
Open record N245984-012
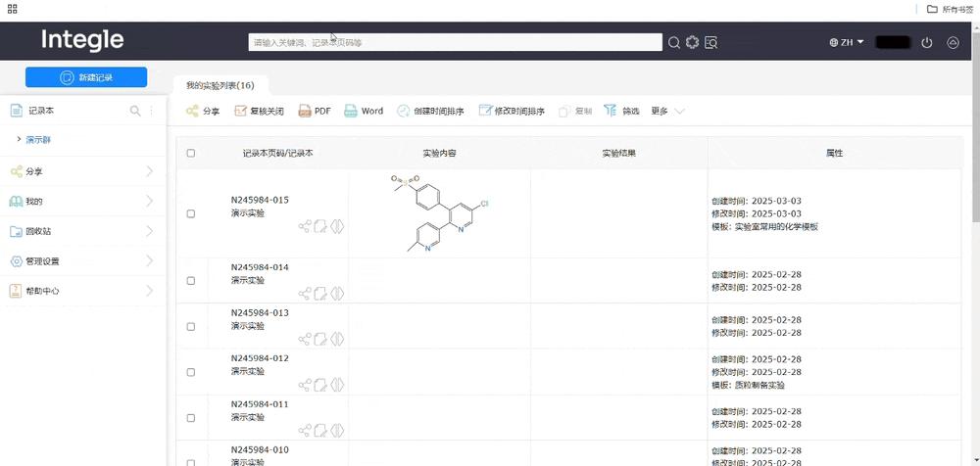coord(260,358)
